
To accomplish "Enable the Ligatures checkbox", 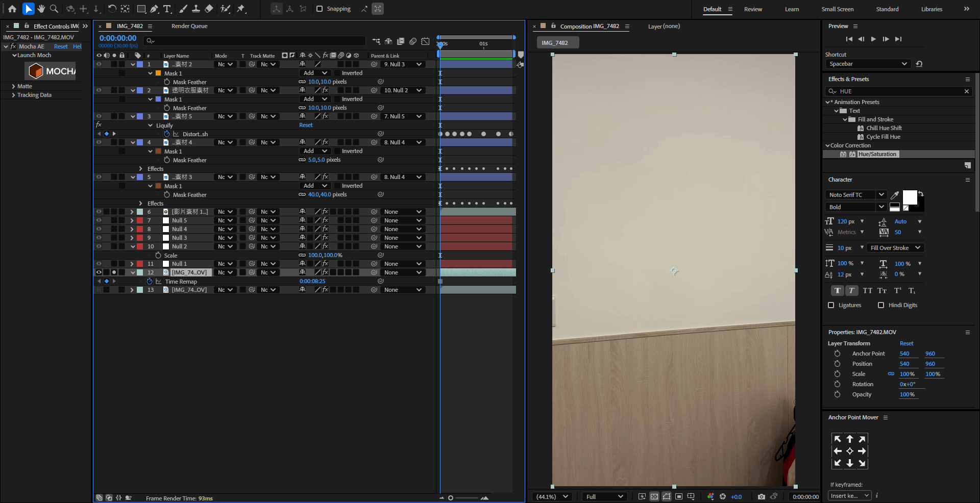I will click(x=831, y=305).
